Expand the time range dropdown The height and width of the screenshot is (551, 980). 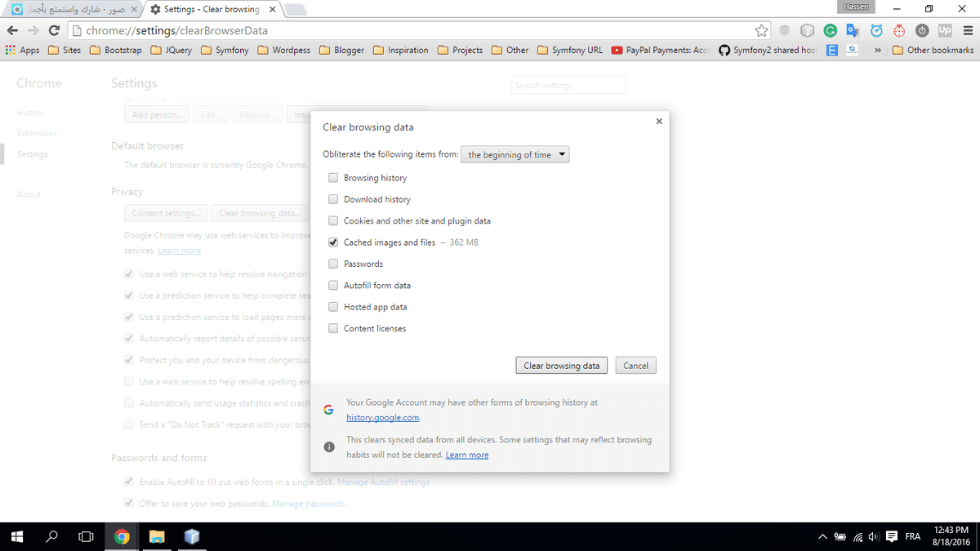[x=515, y=155]
